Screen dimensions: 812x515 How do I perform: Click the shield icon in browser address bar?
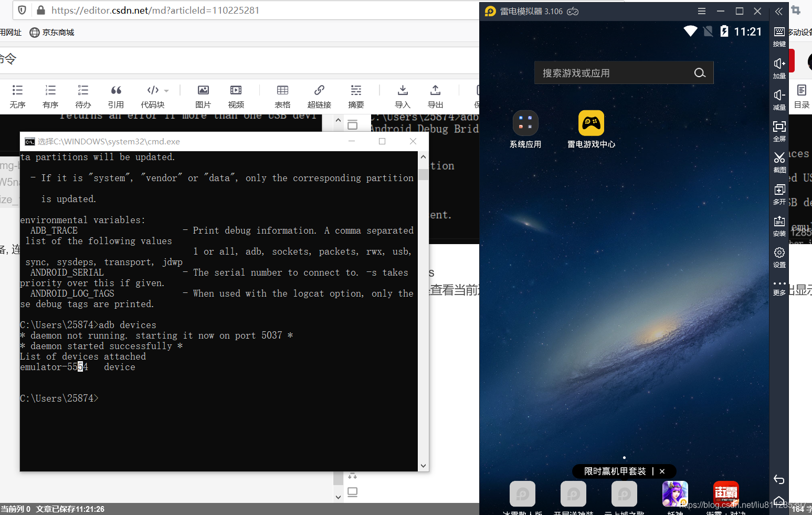point(22,10)
